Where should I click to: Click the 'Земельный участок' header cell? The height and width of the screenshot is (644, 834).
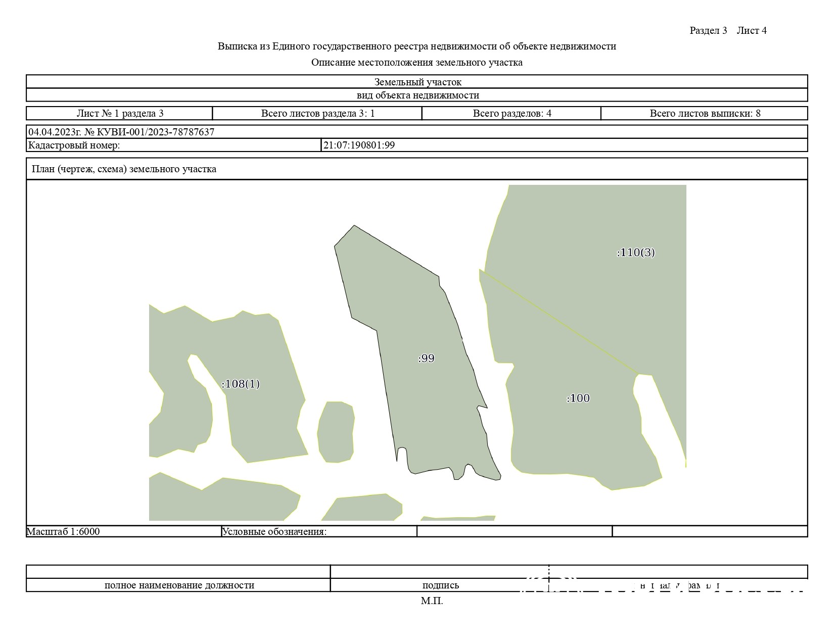(417, 82)
